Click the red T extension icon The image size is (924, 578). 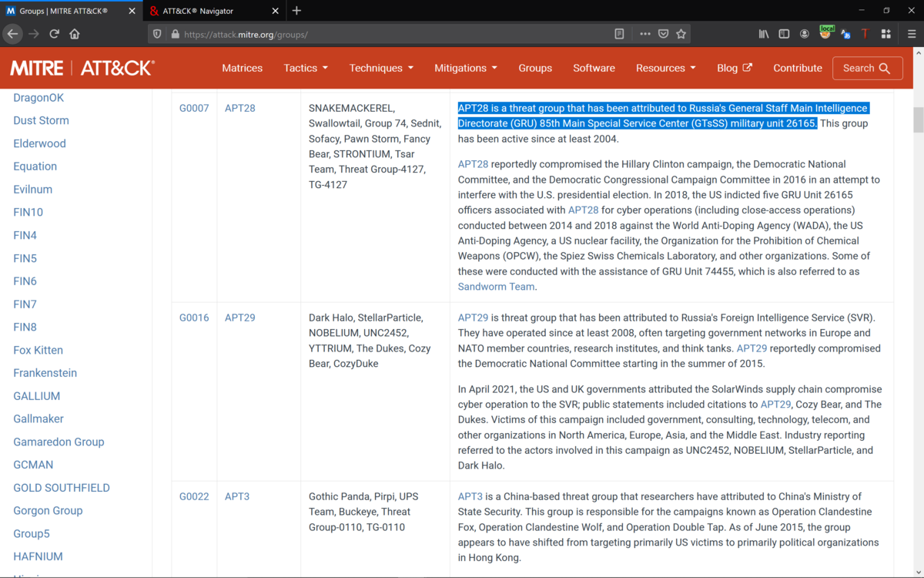(865, 34)
